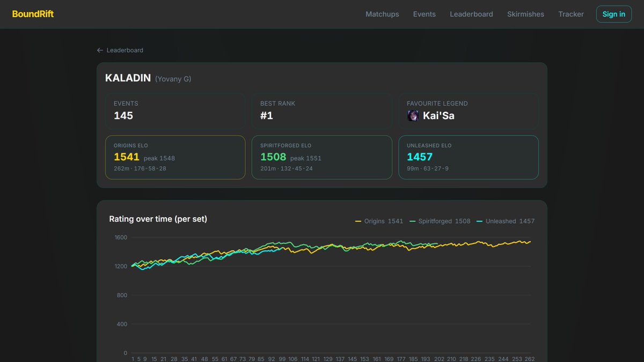
Task: Go to the Matchups page
Action: [x=382, y=14]
